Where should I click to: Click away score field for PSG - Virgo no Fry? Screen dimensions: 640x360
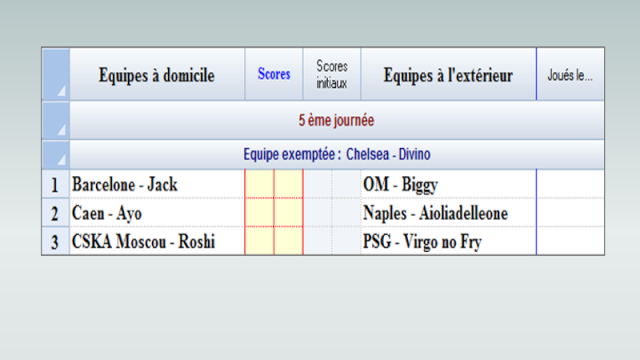288,241
